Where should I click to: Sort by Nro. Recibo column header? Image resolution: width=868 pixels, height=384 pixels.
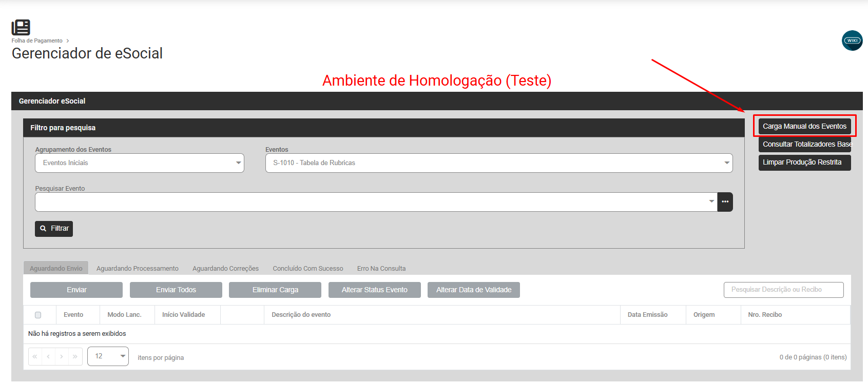(765, 315)
